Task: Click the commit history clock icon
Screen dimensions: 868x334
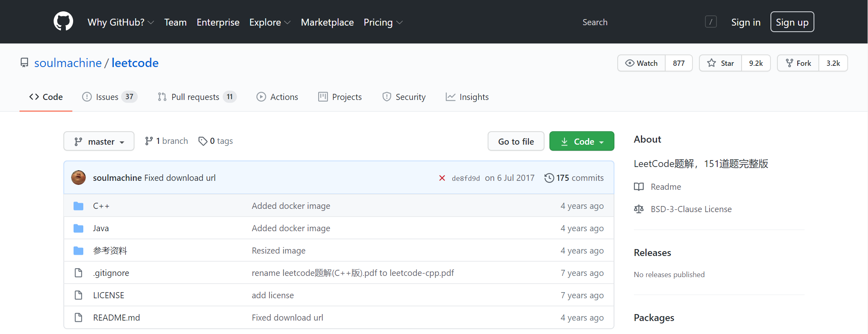Action: pos(549,178)
